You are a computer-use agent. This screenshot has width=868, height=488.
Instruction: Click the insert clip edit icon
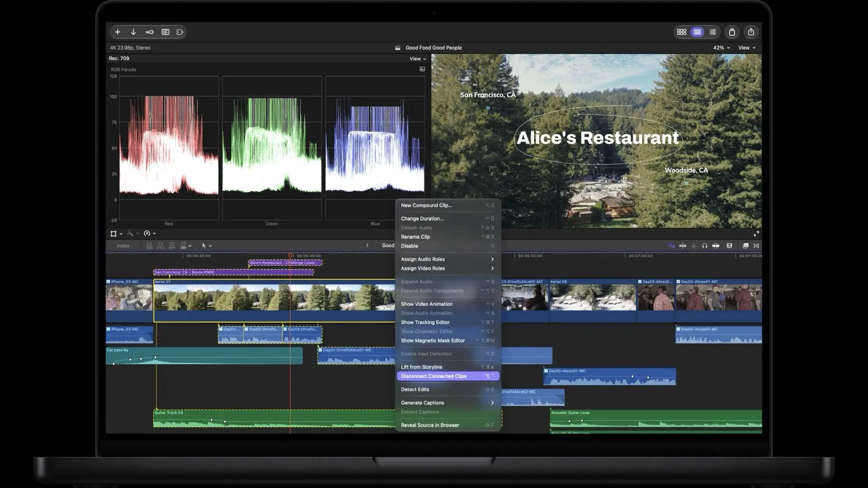pyautogui.click(x=160, y=246)
